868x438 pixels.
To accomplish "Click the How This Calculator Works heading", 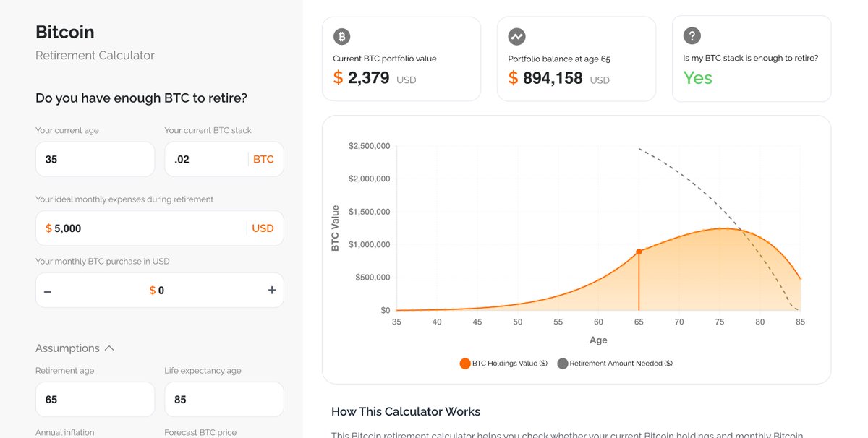I will pyautogui.click(x=406, y=412).
